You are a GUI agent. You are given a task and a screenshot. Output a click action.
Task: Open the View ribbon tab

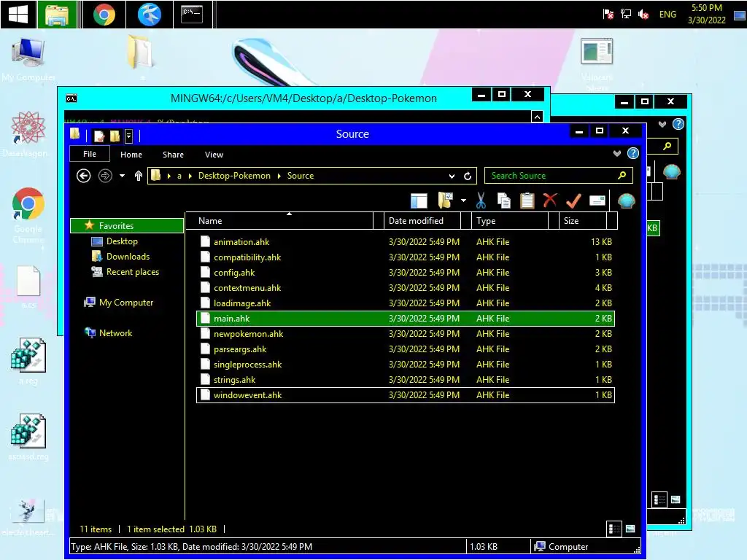(x=214, y=155)
